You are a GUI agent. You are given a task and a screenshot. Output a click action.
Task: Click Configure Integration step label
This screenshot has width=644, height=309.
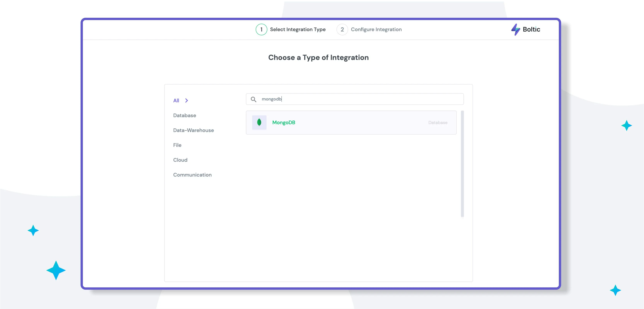[x=376, y=30]
